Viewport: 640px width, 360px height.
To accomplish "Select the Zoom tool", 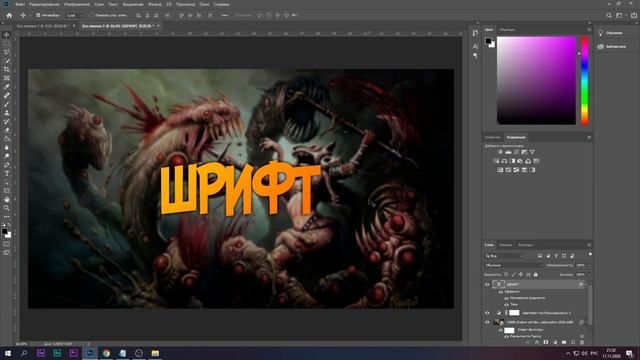I will 7,208.
